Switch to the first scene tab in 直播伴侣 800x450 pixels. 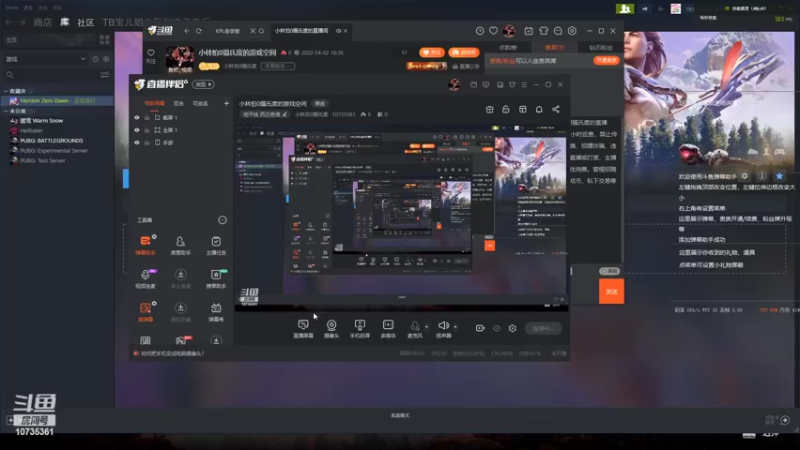coord(154,103)
